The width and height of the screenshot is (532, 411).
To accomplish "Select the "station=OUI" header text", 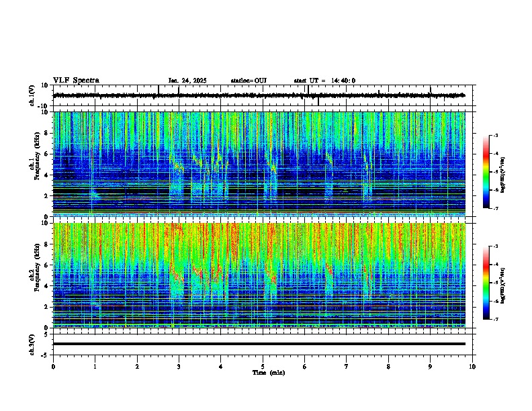I will 249,81.
